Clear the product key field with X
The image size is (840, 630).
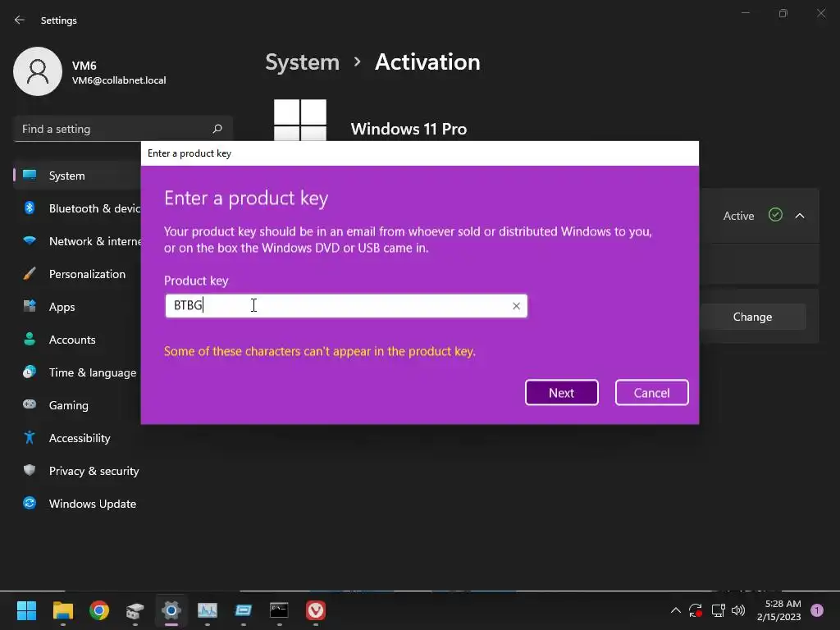pyautogui.click(x=516, y=306)
